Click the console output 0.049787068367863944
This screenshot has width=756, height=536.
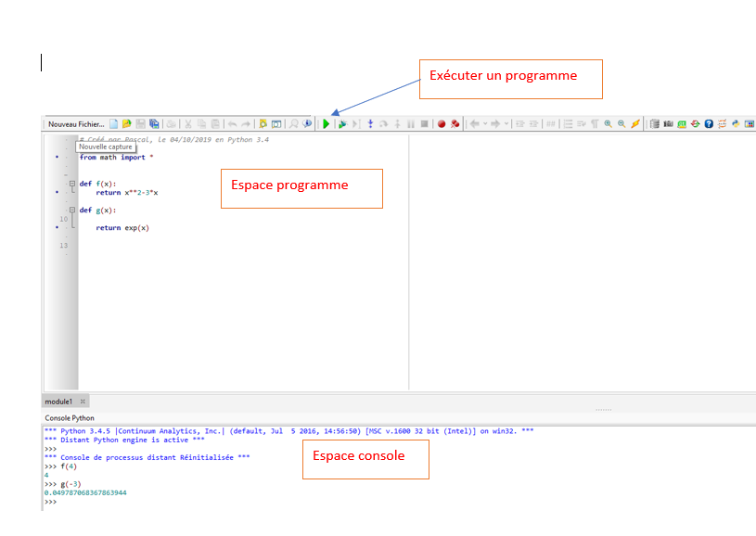pyautogui.click(x=85, y=492)
